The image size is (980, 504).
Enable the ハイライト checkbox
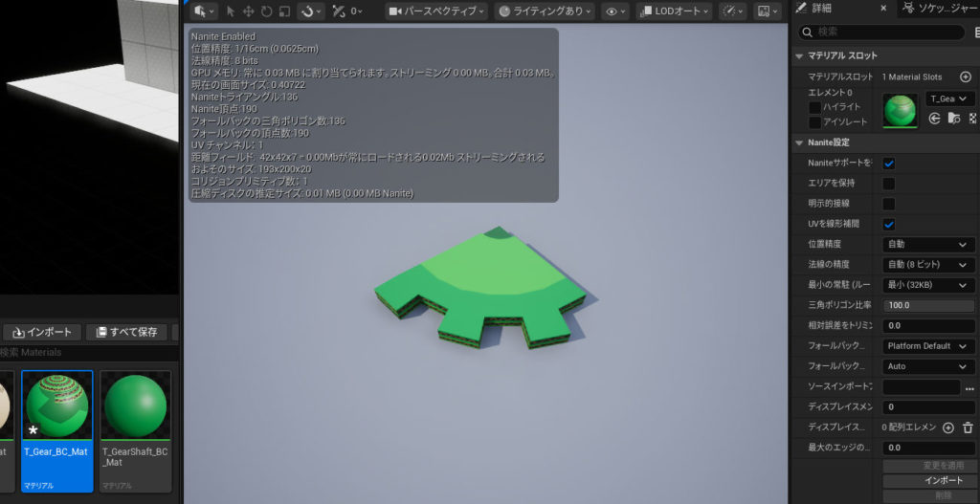point(814,107)
